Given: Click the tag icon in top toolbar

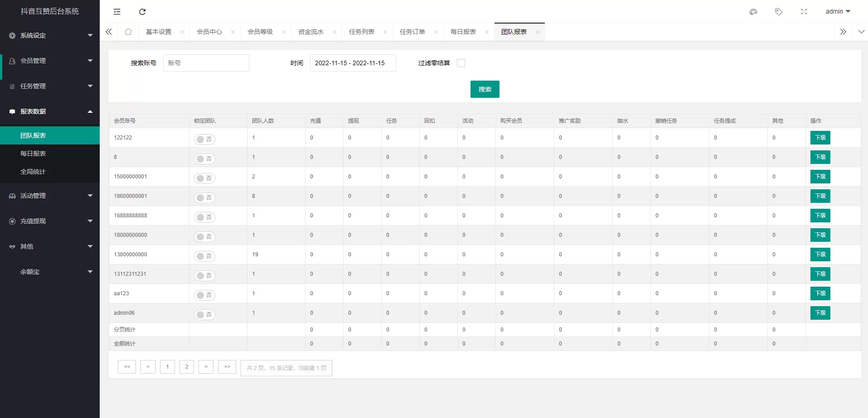Looking at the screenshot, I should (779, 11).
